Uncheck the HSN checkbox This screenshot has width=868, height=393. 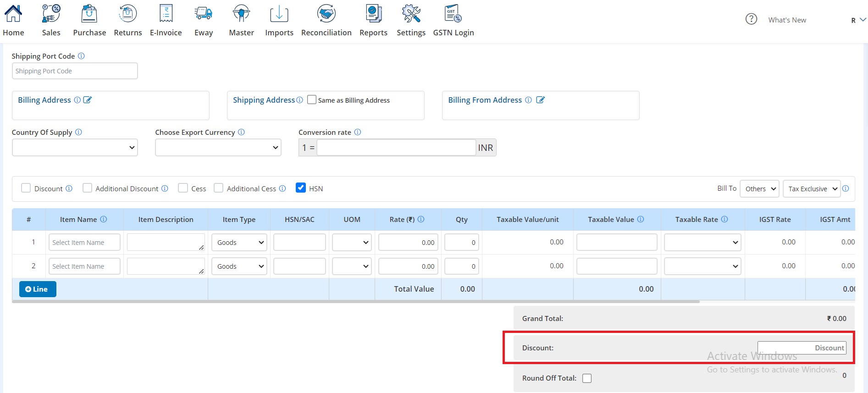tap(301, 188)
